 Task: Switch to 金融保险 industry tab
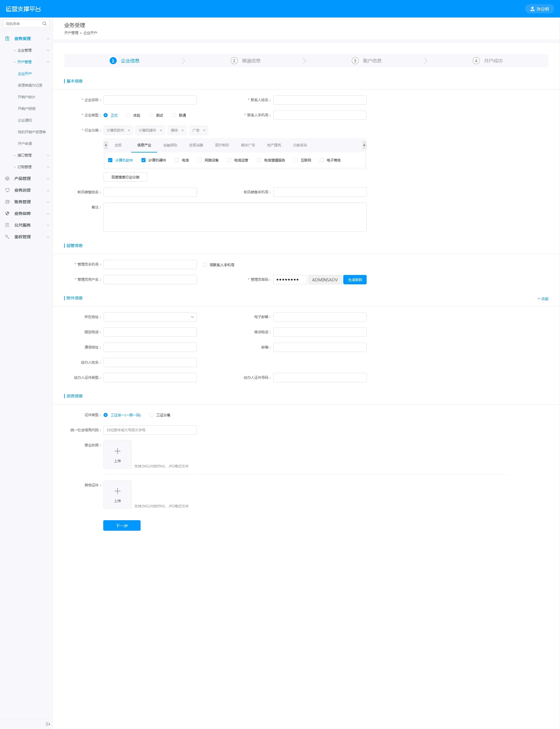click(170, 145)
